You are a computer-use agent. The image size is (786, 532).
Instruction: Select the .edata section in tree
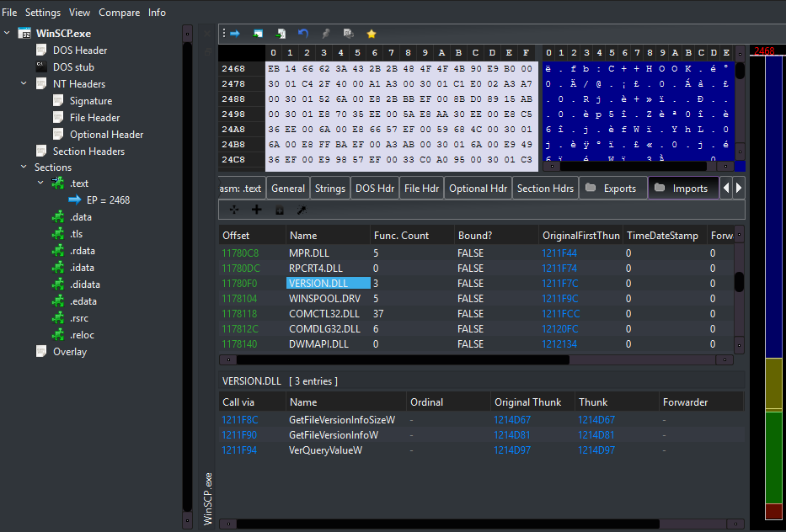coord(83,301)
